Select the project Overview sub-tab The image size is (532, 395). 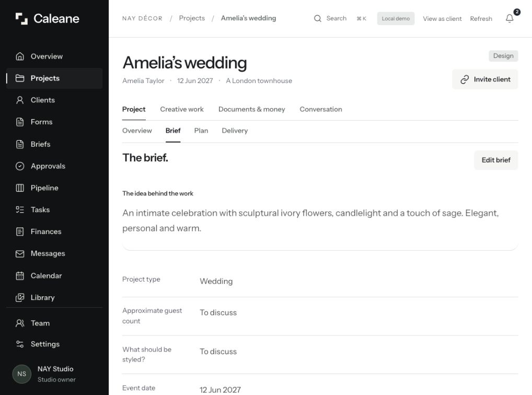click(x=137, y=131)
